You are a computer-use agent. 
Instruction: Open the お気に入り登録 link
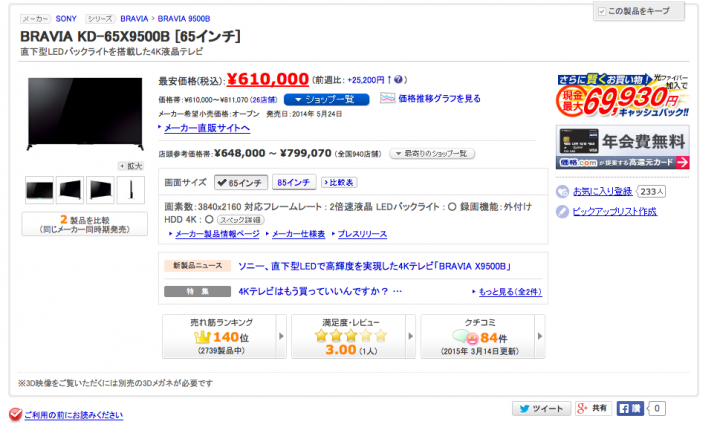[602, 192]
